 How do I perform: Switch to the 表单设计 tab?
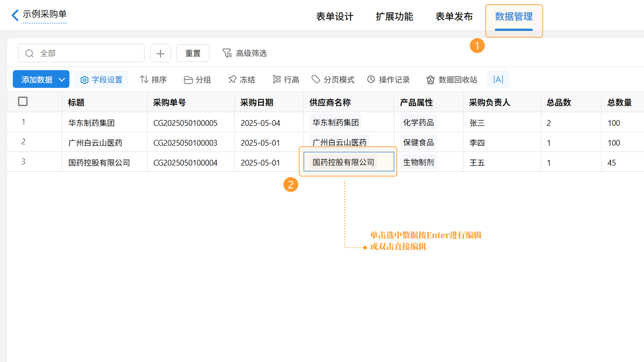(x=335, y=16)
